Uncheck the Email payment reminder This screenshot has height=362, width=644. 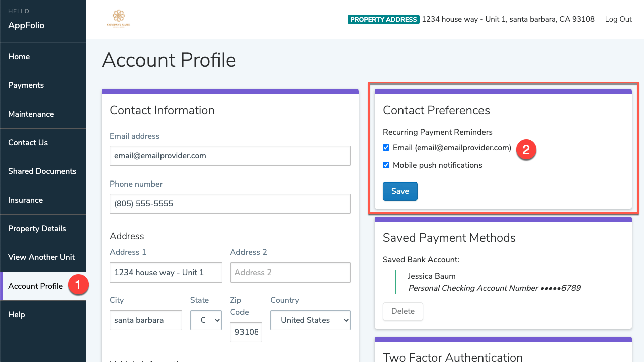click(x=386, y=147)
